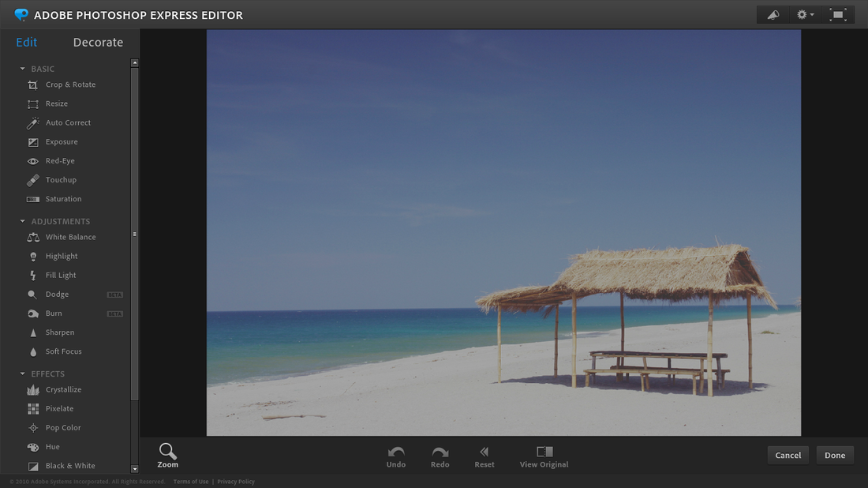Toggle fullscreen mode in top bar
Viewport: 868px width, 488px height.
click(x=838, y=15)
